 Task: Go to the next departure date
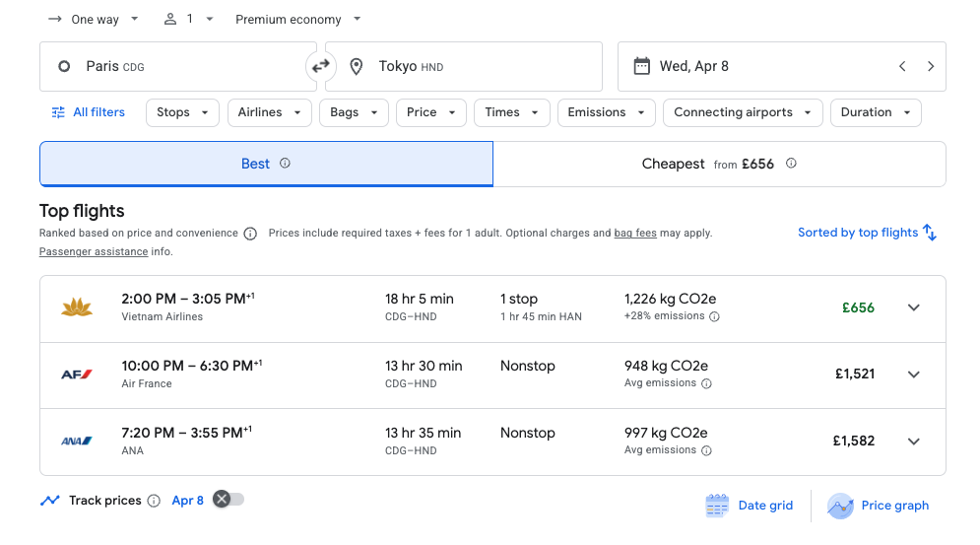931,67
